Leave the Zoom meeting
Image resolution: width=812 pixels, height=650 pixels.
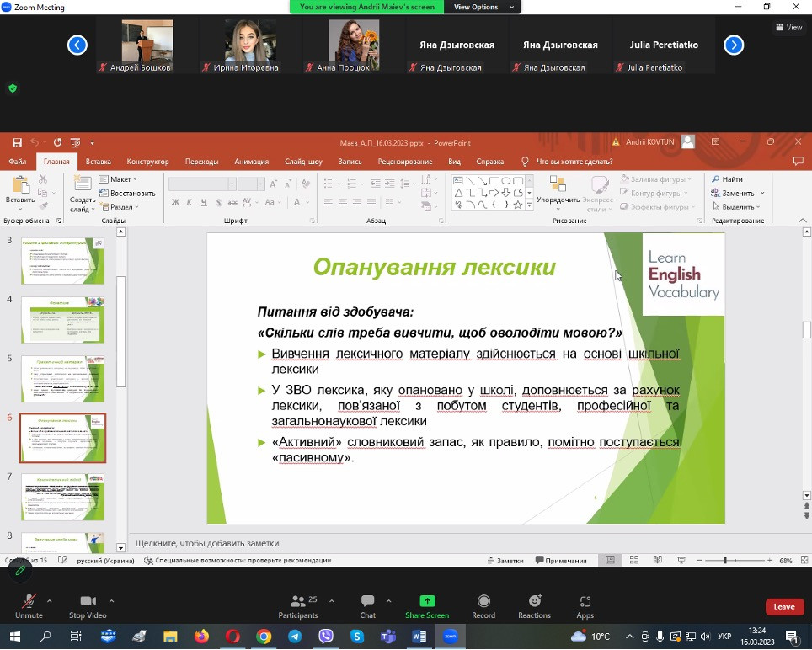(x=783, y=606)
